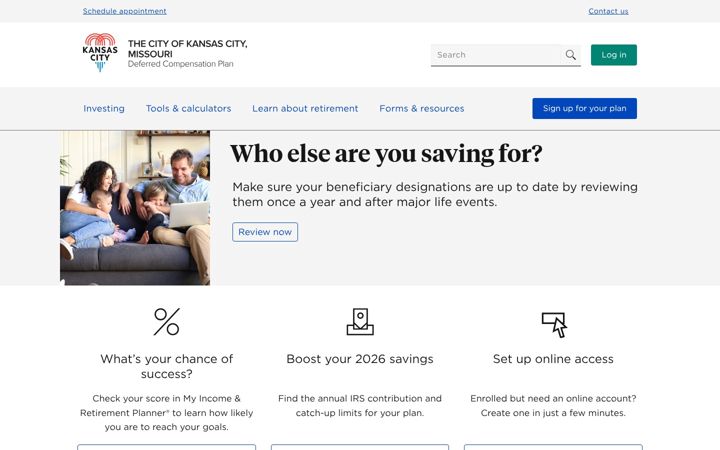Click 'The City of Kansas City, Missouri' title
720x450 pixels.
click(187, 49)
